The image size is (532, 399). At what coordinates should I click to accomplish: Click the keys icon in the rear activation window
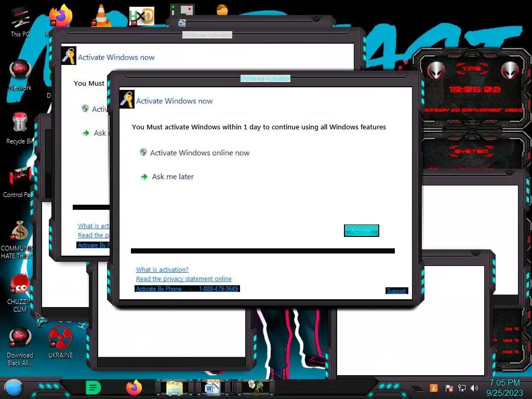pyautogui.click(x=69, y=56)
